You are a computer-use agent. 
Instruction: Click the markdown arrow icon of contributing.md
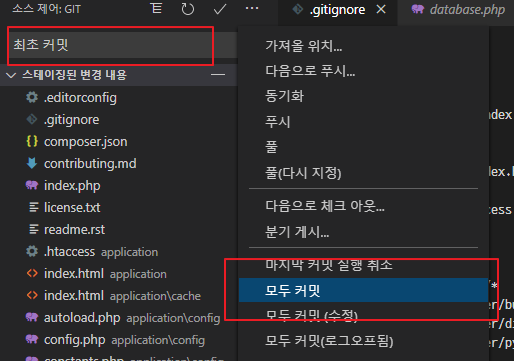tap(32, 163)
